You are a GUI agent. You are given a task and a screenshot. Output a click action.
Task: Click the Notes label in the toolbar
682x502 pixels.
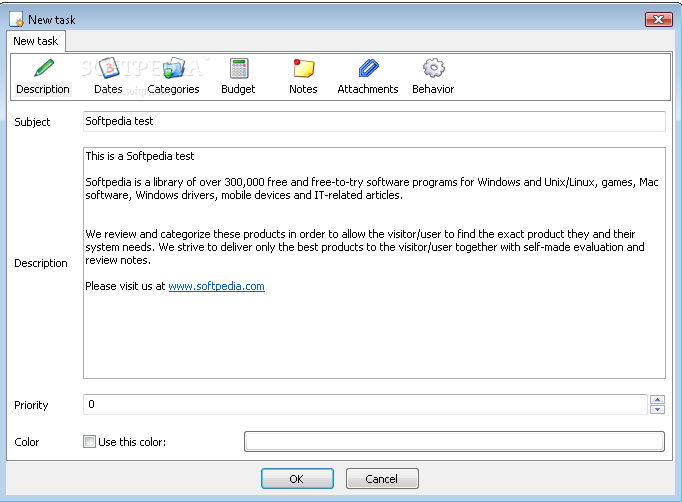click(303, 89)
